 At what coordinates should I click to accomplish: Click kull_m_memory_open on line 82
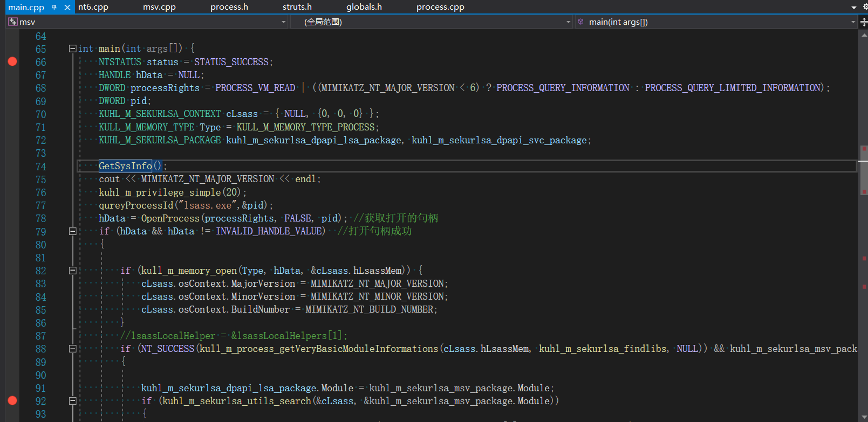(x=189, y=271)
